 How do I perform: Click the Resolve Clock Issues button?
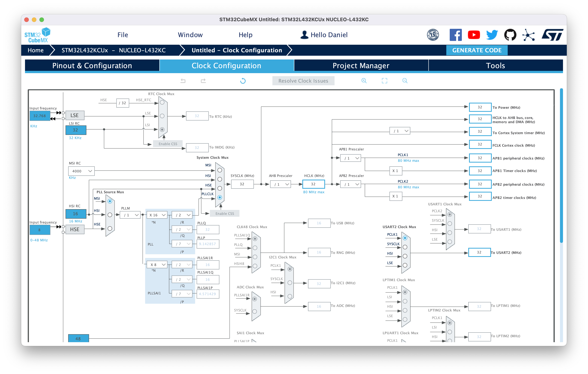303,81
